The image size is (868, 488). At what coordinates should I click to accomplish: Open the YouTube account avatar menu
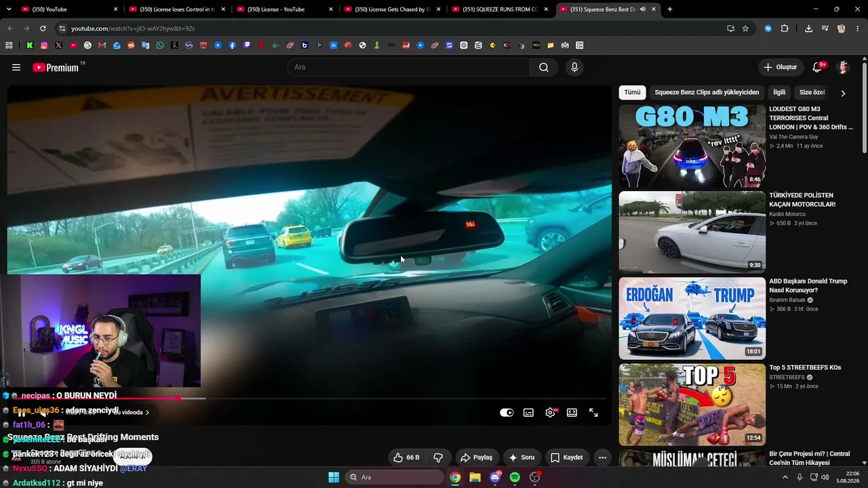click(844, 67)
